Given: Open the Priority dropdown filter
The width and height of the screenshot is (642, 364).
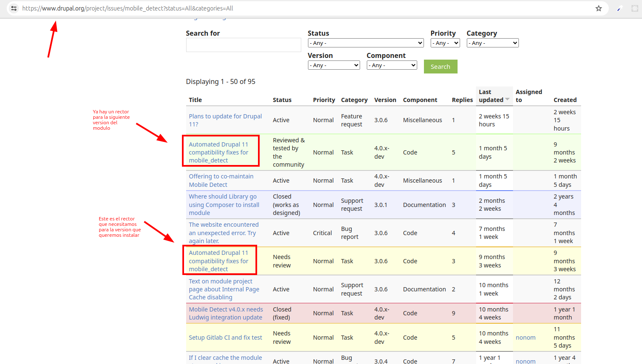Looking at the screenshot, I should coord(445,43).
